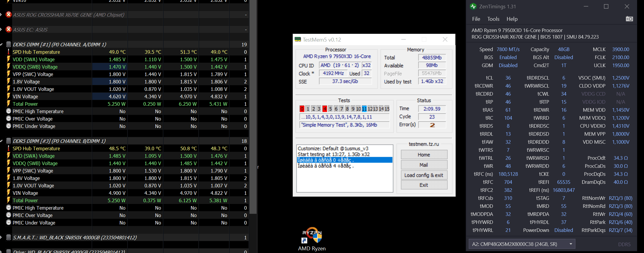Viewport: 644px width, 253px height.
Task: Select red test block 0 in Tests
Action: coord(302,109)
